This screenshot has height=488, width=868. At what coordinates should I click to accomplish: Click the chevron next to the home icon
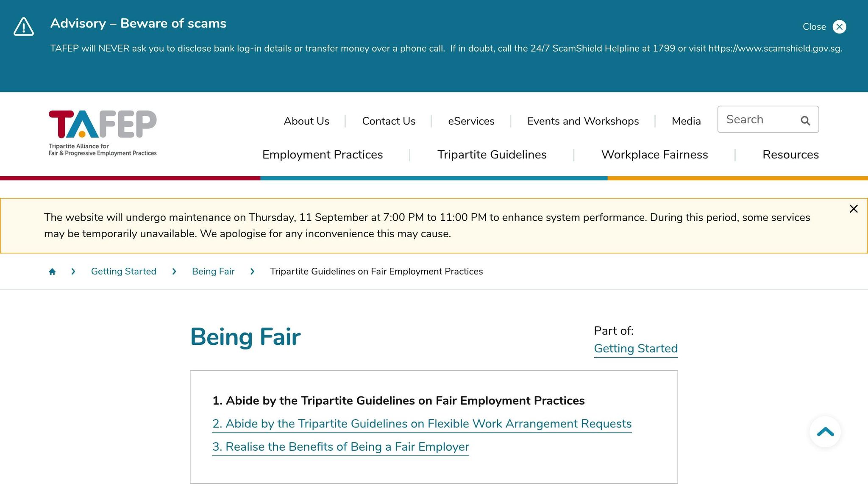point(73,271)
